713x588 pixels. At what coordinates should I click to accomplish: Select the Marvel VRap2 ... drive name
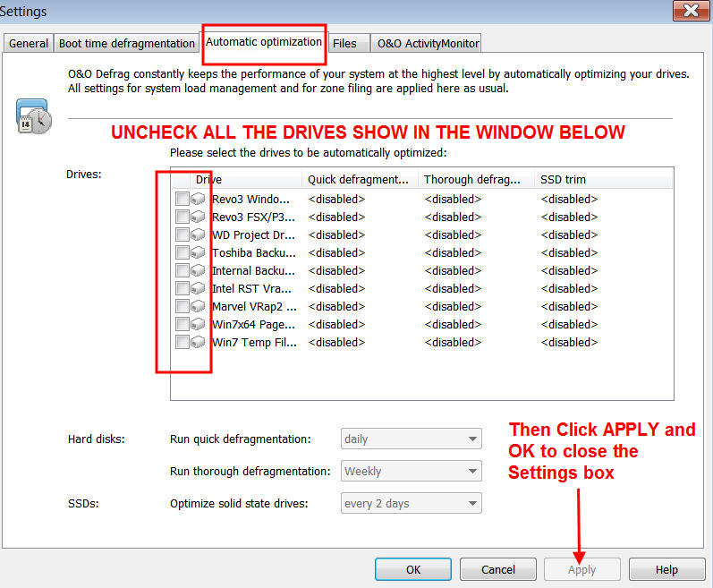[x=254, y=306]
